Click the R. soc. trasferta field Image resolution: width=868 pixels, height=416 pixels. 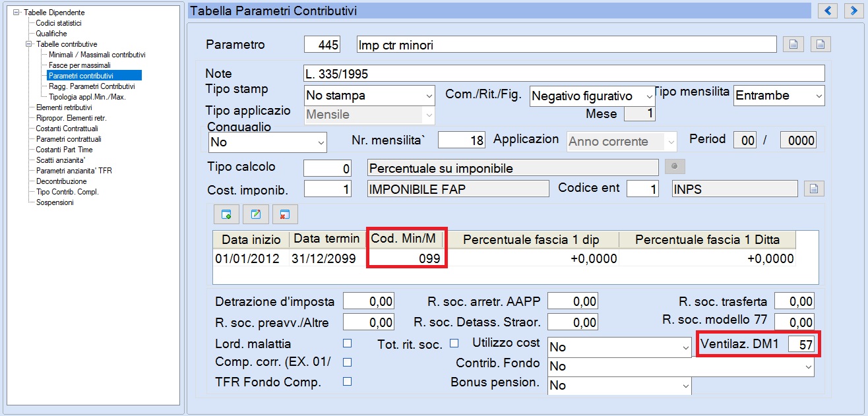(x=794, y=301)
